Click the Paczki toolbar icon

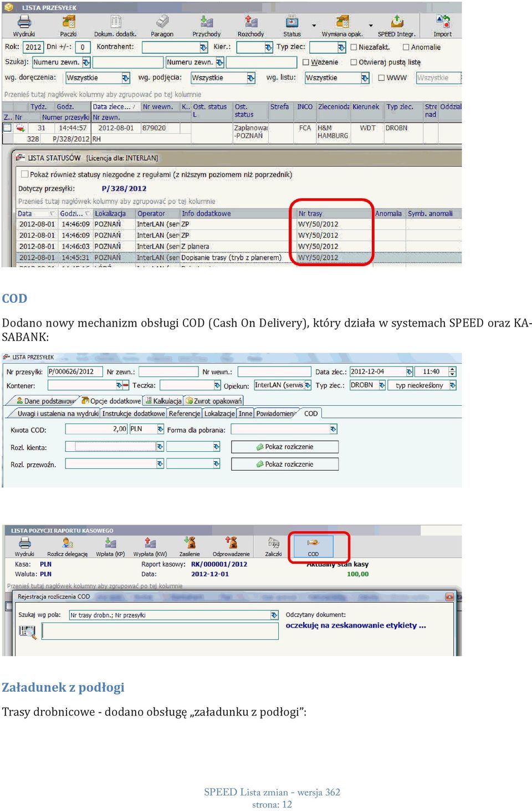point(68,26)
